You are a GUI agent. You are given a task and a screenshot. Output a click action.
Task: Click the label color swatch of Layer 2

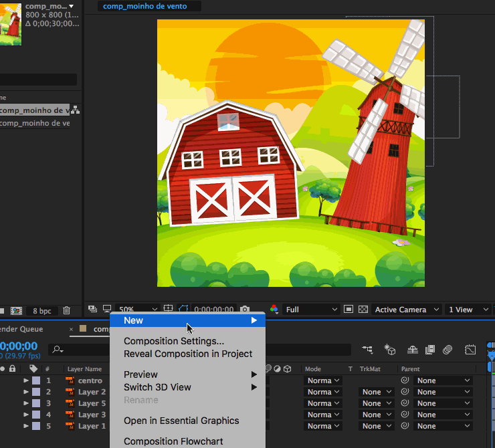37,392
